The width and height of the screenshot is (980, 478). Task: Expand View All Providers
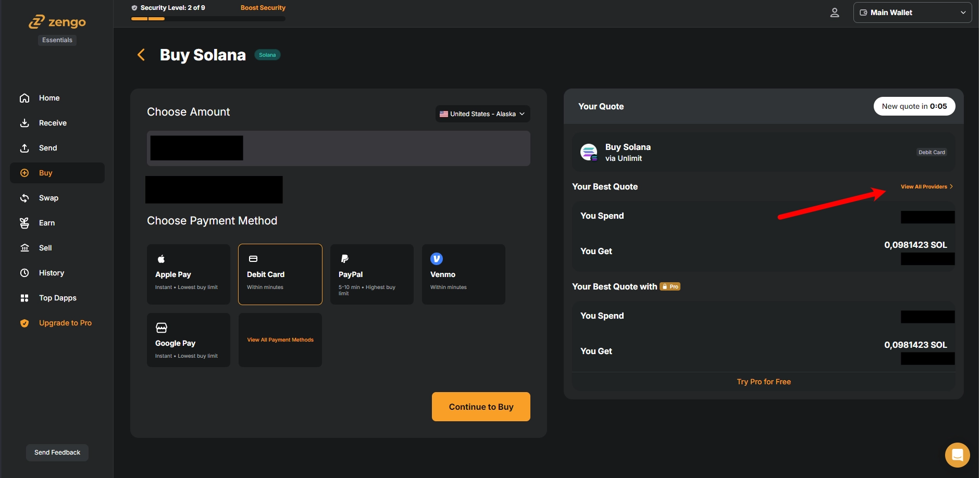coord(926,186)
